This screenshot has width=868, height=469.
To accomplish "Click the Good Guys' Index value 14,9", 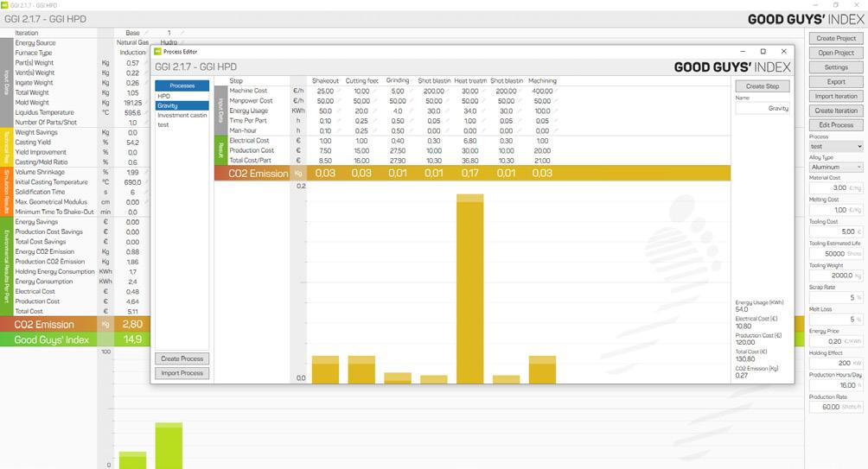I will tap(132, 339).
